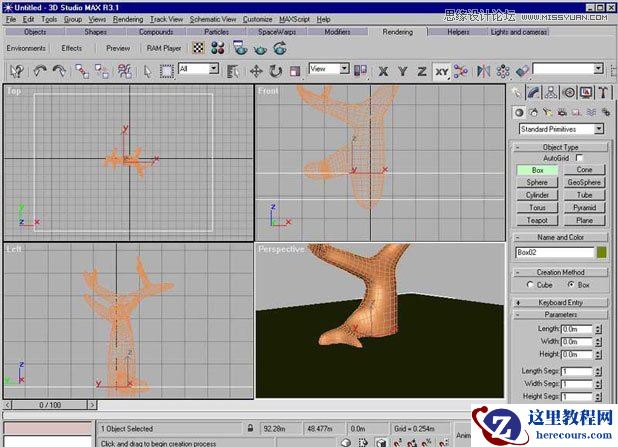
Task: Toggle the AutoGrid checkbox
Action: [x=579, y=158]
